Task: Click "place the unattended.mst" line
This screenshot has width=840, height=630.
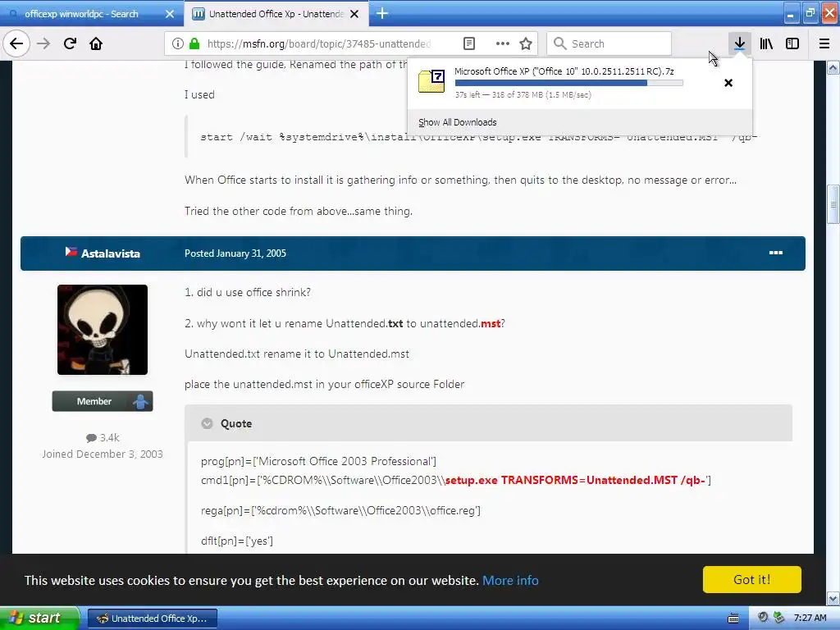Action: coord(324,385)
